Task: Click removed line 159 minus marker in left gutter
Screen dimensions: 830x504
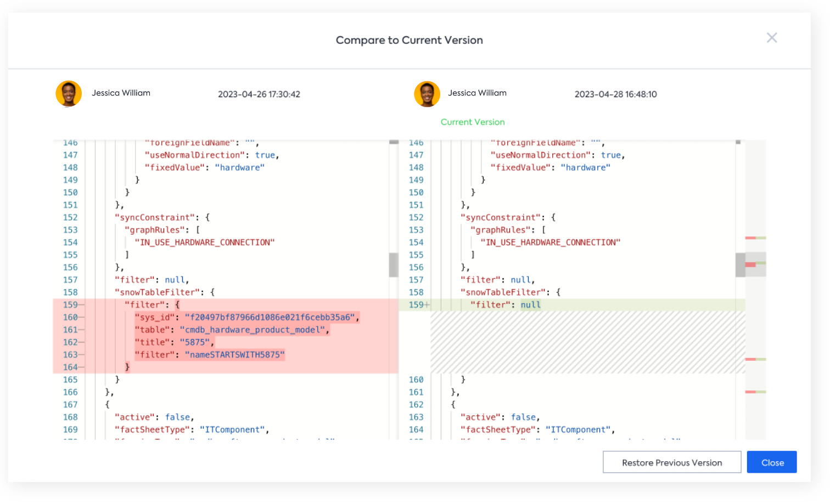Action: tap(81, 305)
